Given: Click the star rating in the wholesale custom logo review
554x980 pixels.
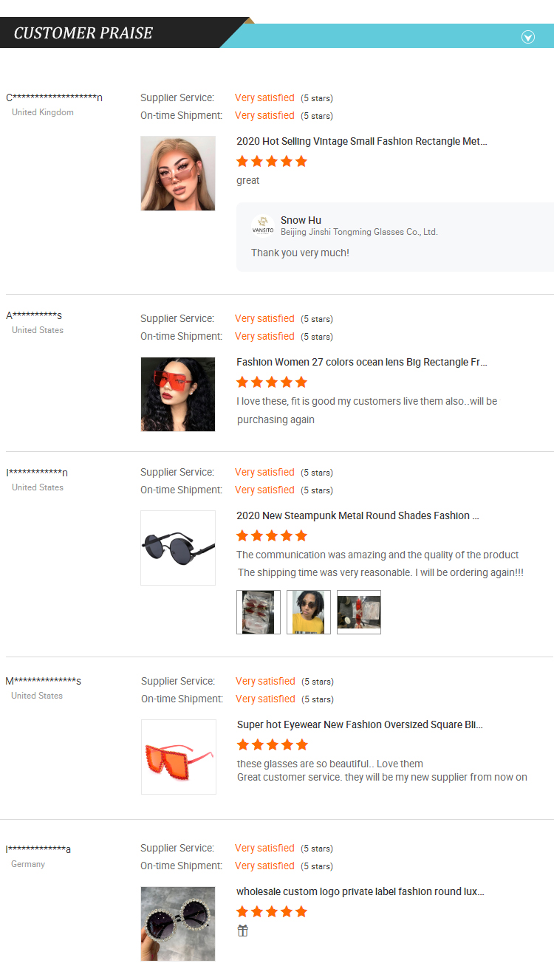Looking at the screenshot, I should pyautogui.click(x=271, y=911).
